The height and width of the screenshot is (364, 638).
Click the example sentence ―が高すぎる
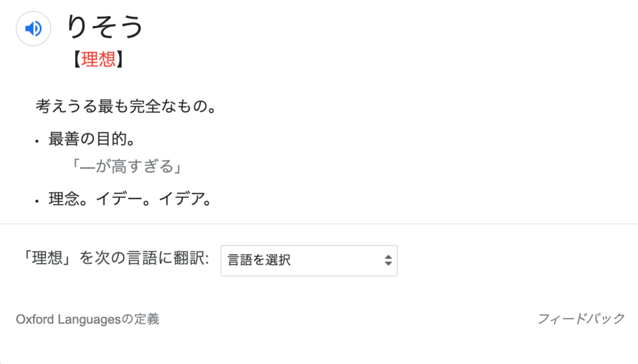coord(126,166)
